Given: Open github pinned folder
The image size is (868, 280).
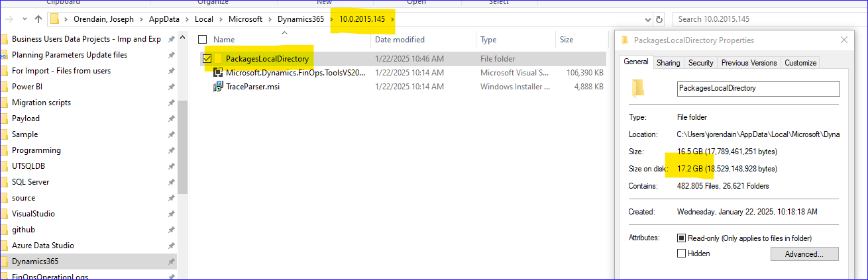Looking at the screenshot, I should 23,230.
